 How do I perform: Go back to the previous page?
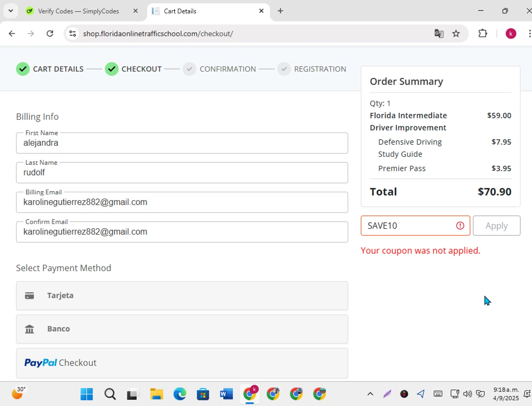coord(12,34)
